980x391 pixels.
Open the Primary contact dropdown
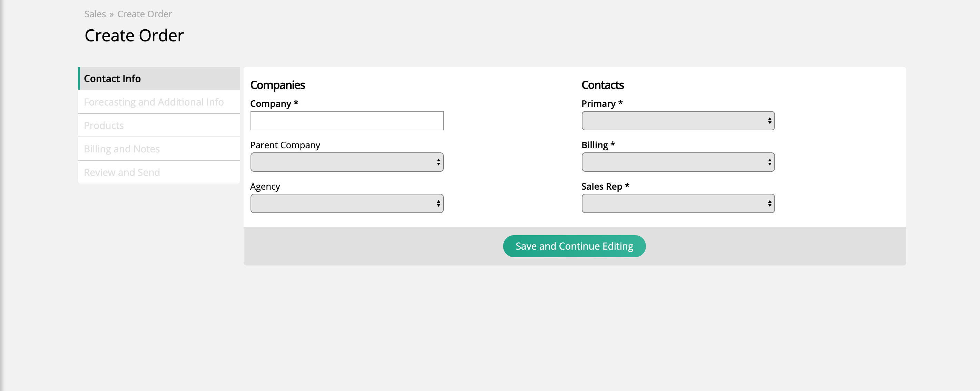coord(678,121)
